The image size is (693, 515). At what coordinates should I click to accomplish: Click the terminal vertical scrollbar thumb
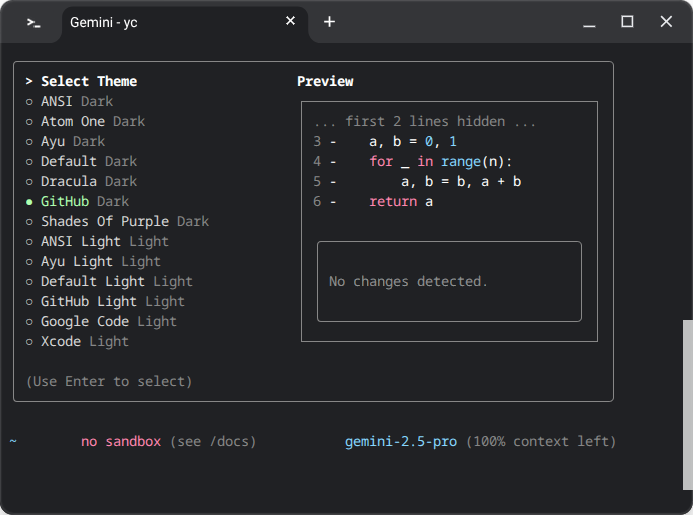tap(688, 405)
